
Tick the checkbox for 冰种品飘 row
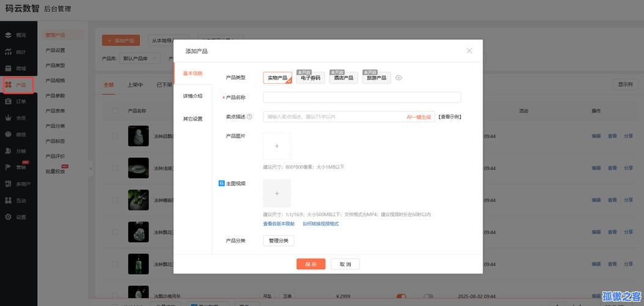115,136
